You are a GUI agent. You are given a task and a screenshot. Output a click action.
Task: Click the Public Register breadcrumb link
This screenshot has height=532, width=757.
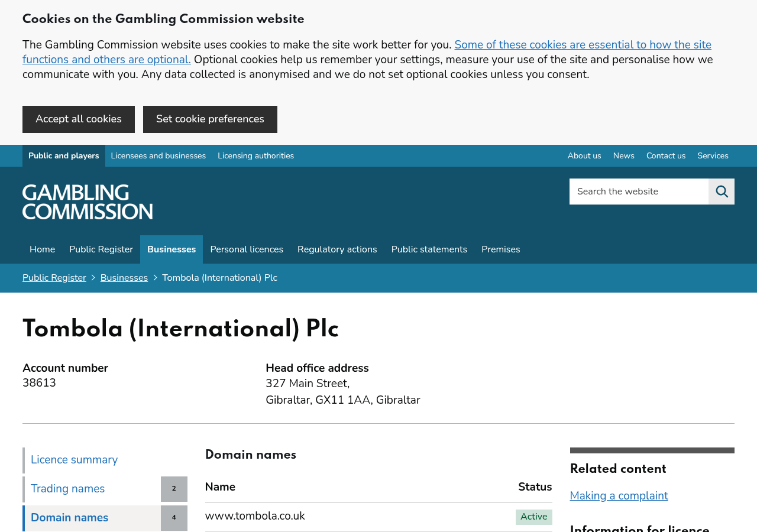[x=54, y=278]
